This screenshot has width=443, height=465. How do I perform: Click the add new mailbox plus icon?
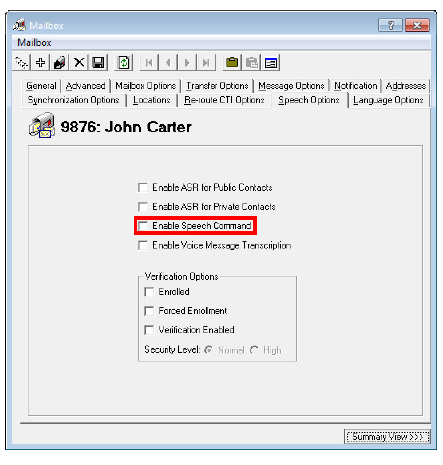(41, 62)
